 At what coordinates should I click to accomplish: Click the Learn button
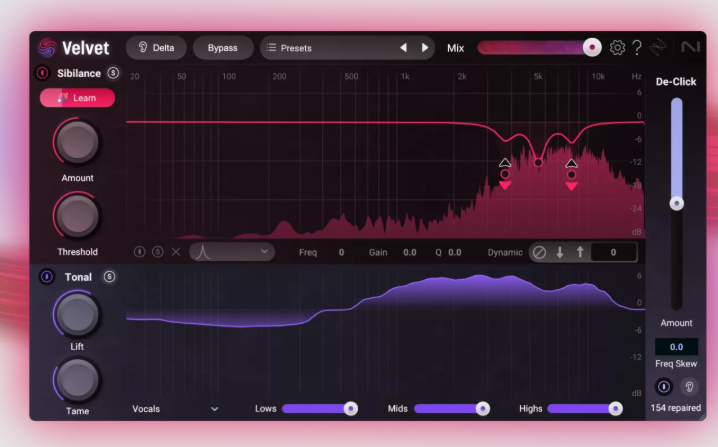click(x=77, y=98)
